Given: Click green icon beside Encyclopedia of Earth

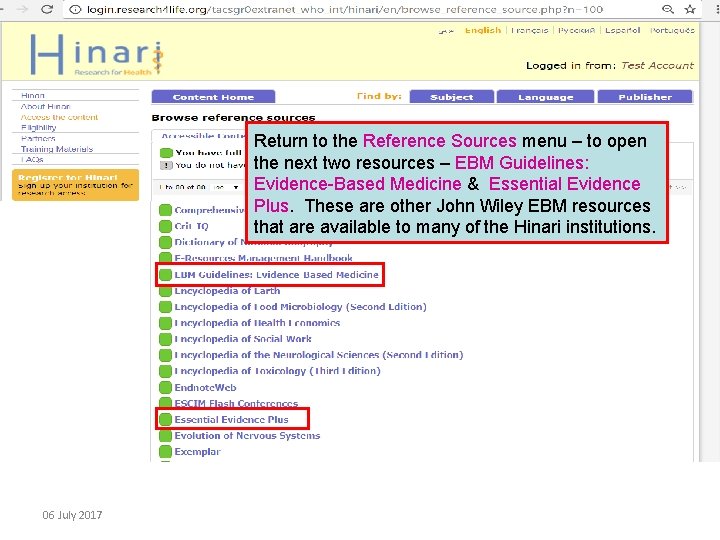Looking at the screenshot, I should pyautogui.click(x=165, y=291).
